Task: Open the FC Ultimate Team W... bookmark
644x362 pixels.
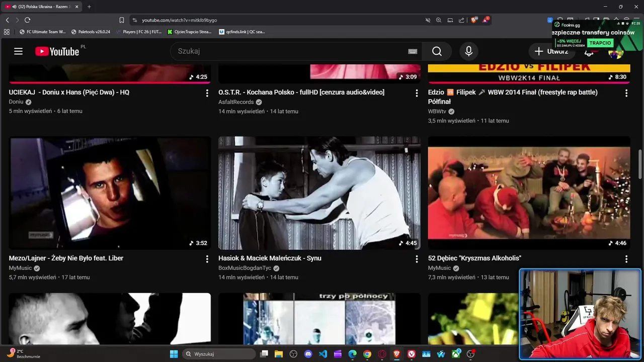Action: pos(42,32)
